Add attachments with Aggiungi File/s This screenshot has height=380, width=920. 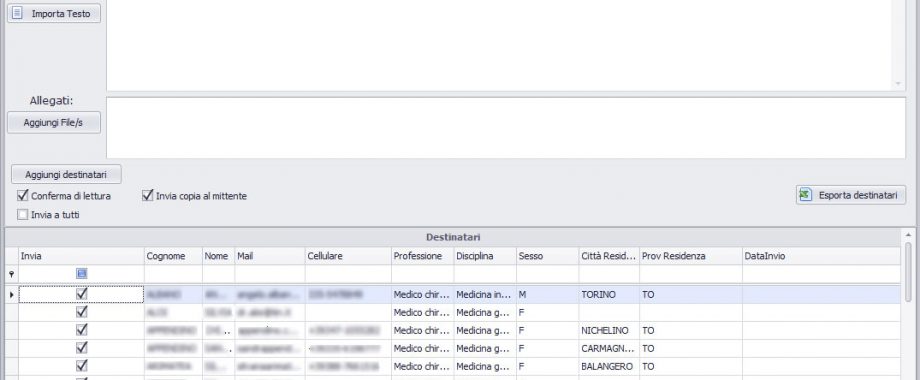[x=54, y=123]
